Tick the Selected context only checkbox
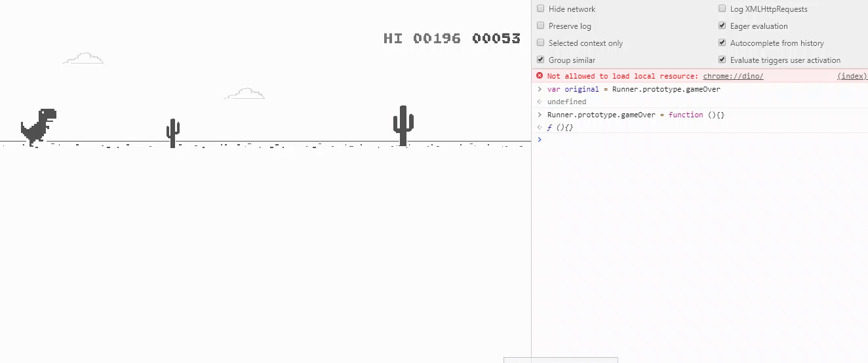 click(x=541, y=43)
